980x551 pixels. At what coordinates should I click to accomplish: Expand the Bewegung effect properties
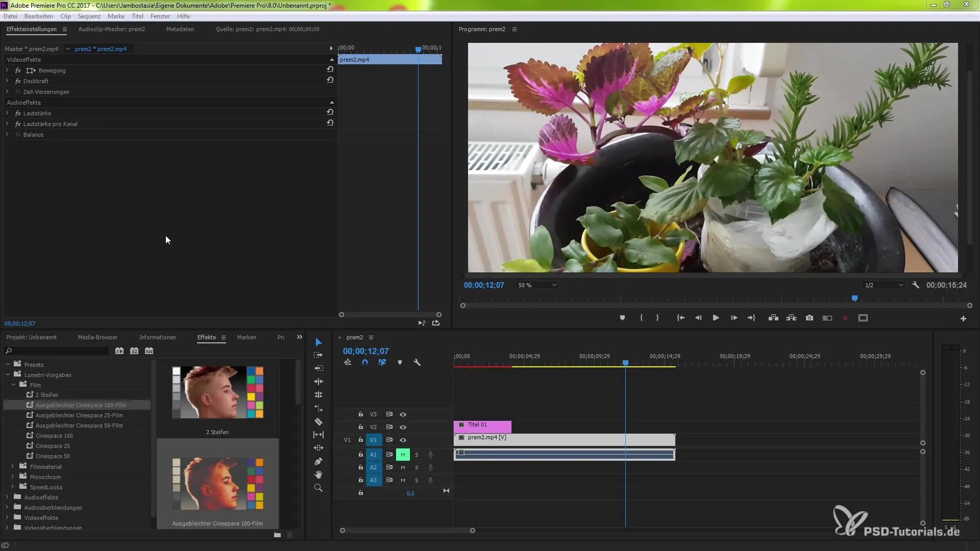[7, 70]
